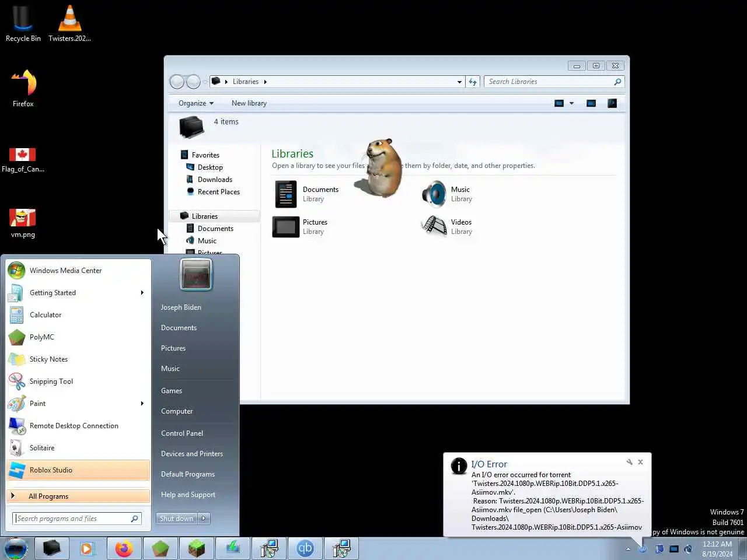Image resolution: width=747 pixels, height=560 pixels.
Task: Click the Start orb button
Action: pos(16,548)
